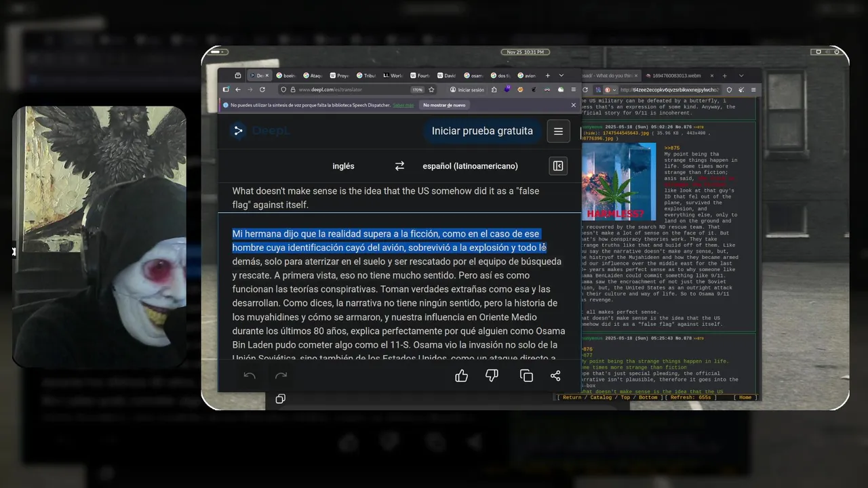Click the thumbs-down translation rating icon
868x488 pixels.
[x=492, y=375]
